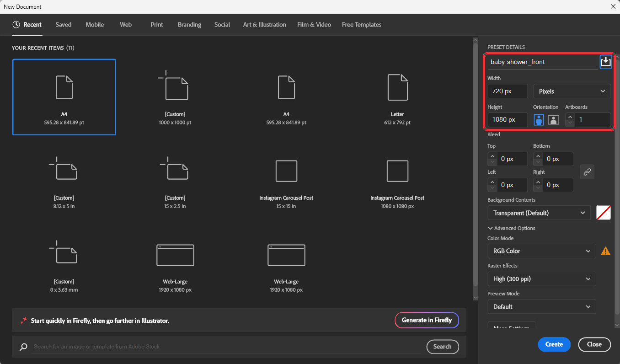The image size is (620, 364).
Task: Open Art & Illustration tab
Action: point(265,25)
